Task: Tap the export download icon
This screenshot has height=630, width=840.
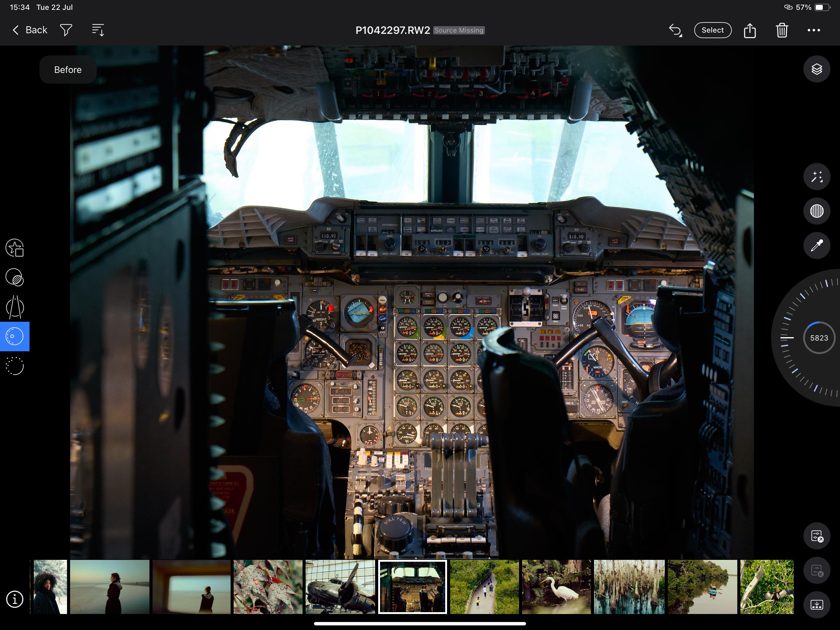Action: [816, 604]
